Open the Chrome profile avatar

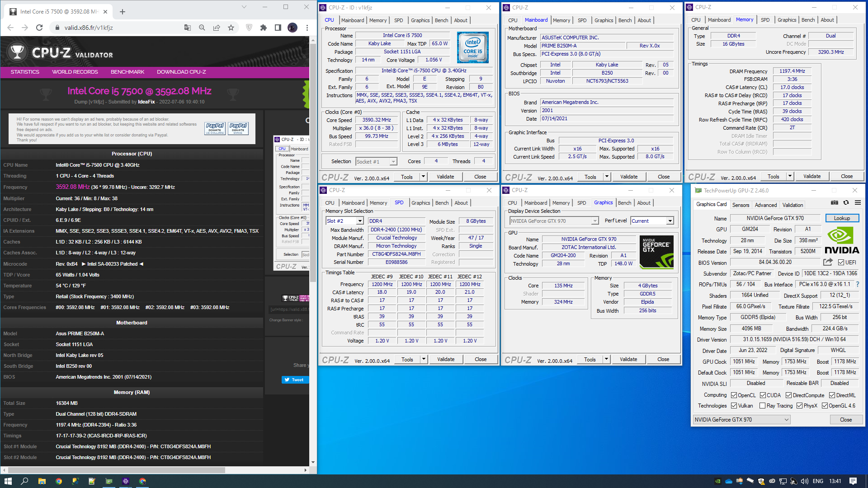[x=292, y=28]
